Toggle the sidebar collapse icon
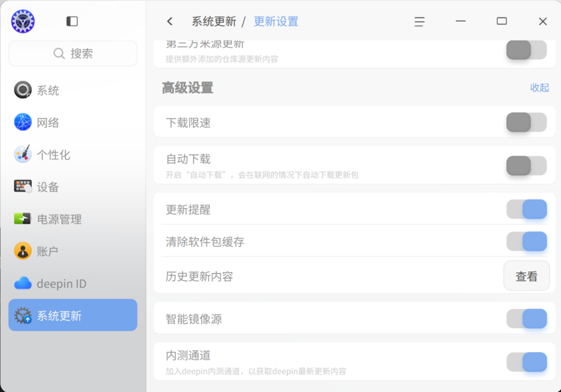The image size is (561, 392). click(72, 21)
